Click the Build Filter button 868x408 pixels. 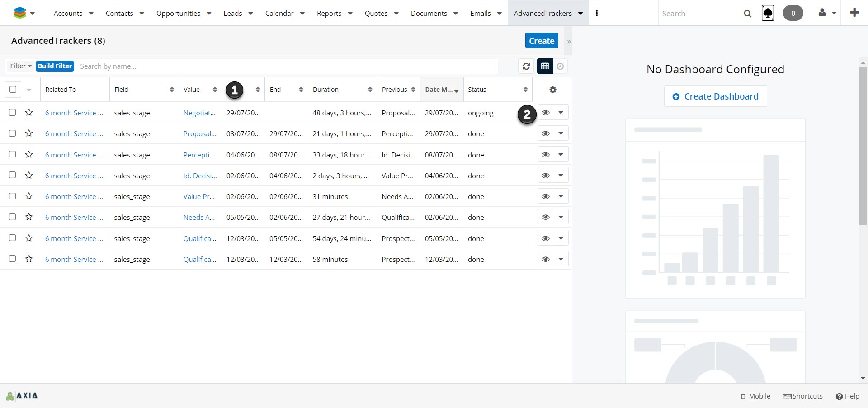tap(55, 66)
